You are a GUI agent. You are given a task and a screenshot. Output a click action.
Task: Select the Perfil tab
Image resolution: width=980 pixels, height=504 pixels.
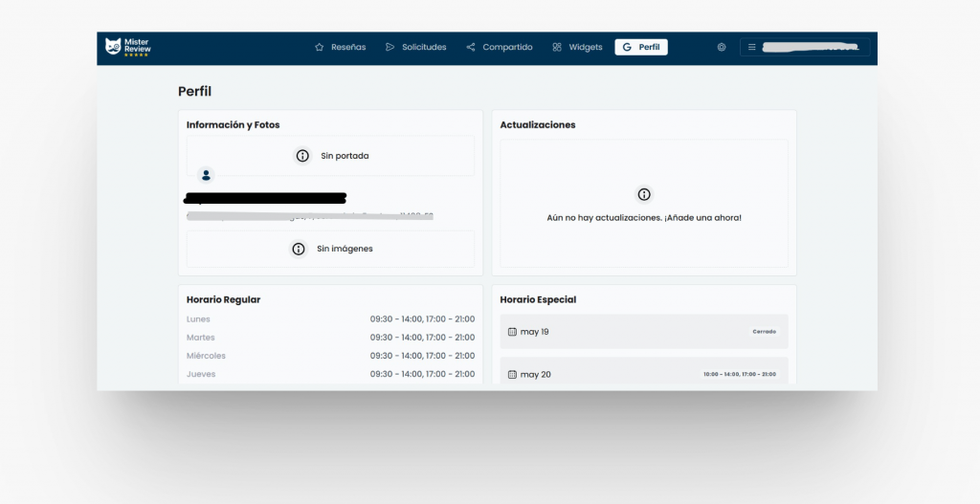(x=640, y=47)
